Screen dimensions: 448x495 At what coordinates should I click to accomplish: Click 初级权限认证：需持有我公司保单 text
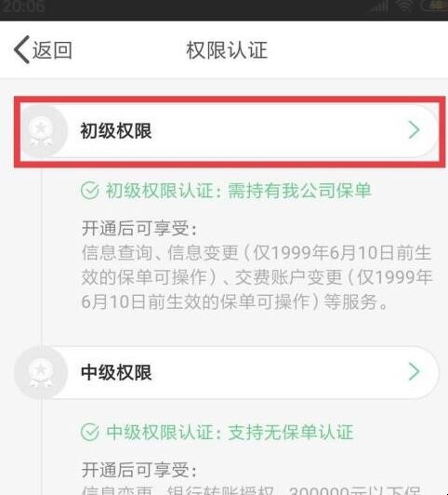coord(238,191)
